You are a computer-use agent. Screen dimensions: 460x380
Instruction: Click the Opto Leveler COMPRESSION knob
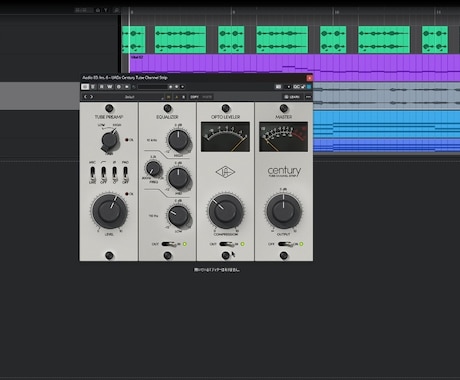click(x=226, y=211)
